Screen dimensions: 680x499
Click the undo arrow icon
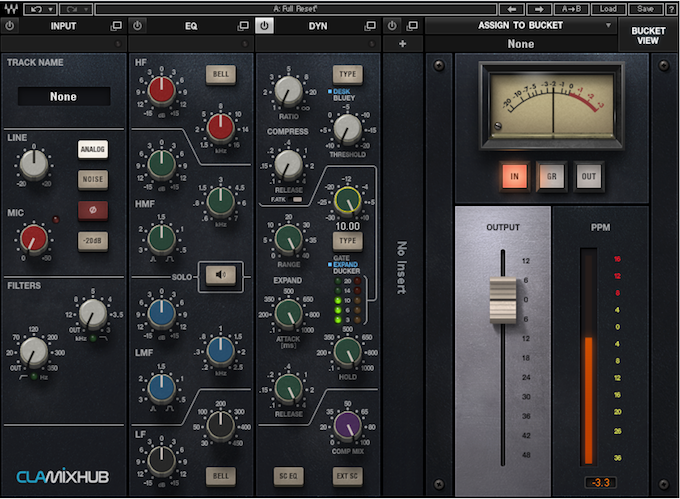[x=37, y=9]
